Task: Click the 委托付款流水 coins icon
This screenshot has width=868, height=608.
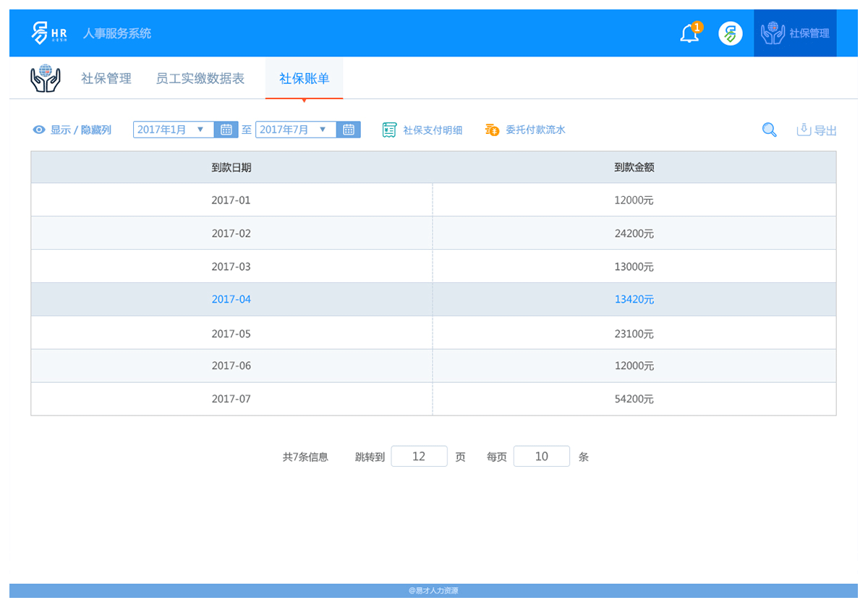Action: click(x=492, y=130)
